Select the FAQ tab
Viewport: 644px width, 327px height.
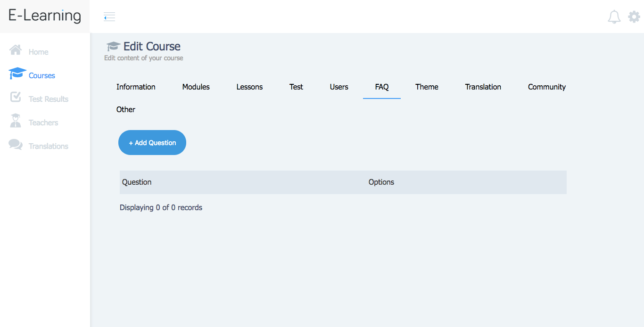coord(382,87)
